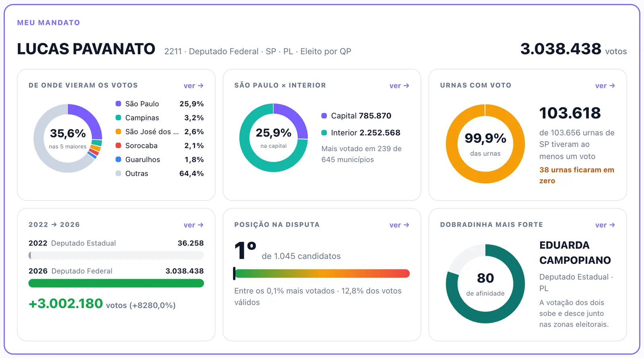The width and height of the screenshot is (644, 358).
Task: Click the 99,9% das urnas donut chart
Action: point(485,144)
